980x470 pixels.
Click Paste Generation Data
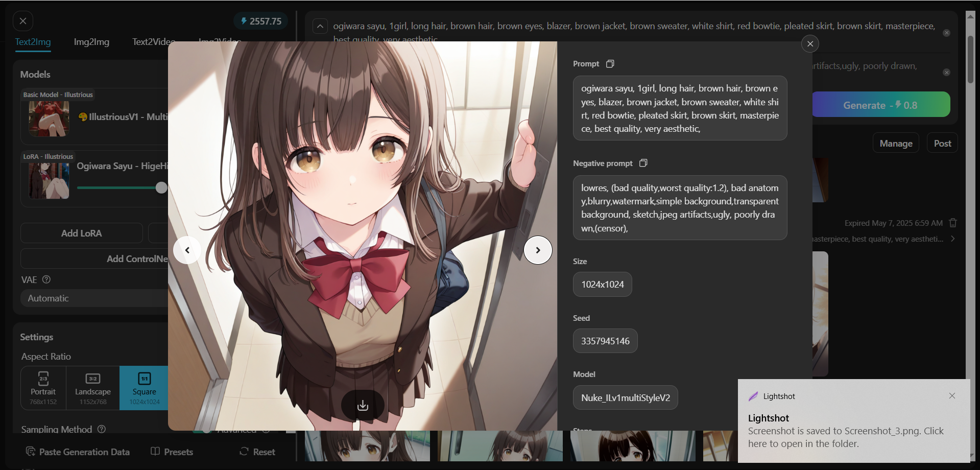tap(78, 452)
